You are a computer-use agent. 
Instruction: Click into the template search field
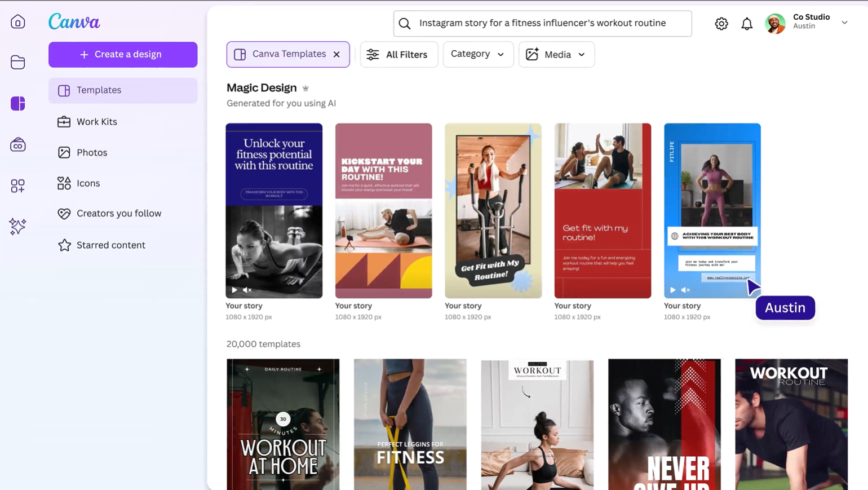coord(542,24)
